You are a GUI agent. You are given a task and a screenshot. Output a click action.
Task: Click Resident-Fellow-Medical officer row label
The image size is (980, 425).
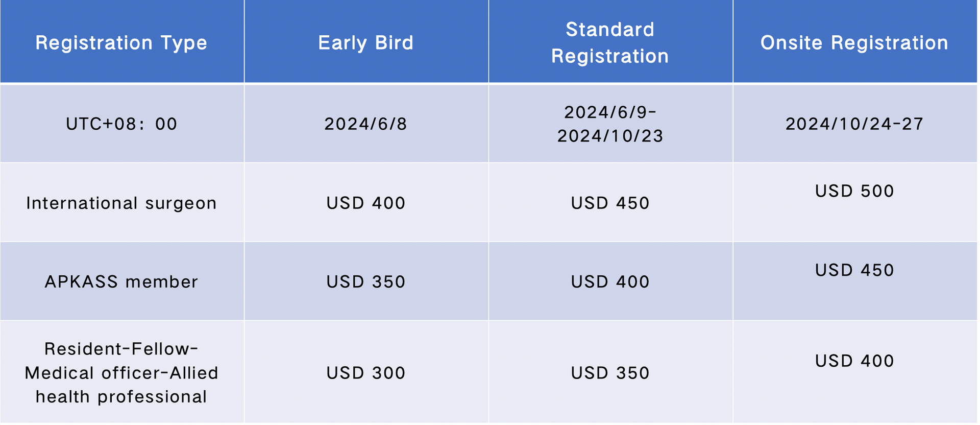click(121, 373)
